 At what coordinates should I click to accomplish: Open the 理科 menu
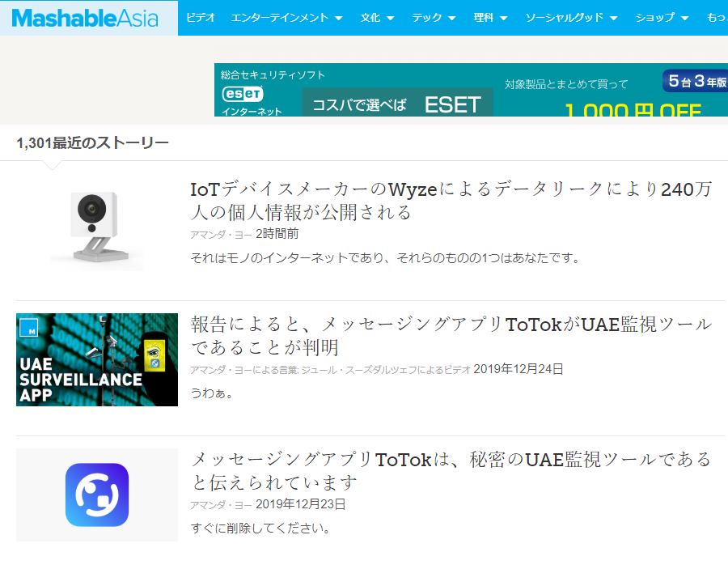(484, 18)
